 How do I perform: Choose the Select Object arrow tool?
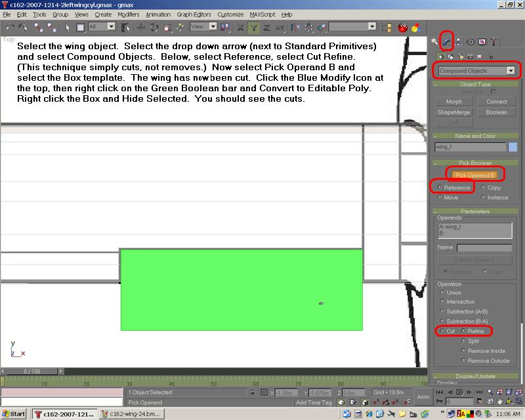[68, 28]
